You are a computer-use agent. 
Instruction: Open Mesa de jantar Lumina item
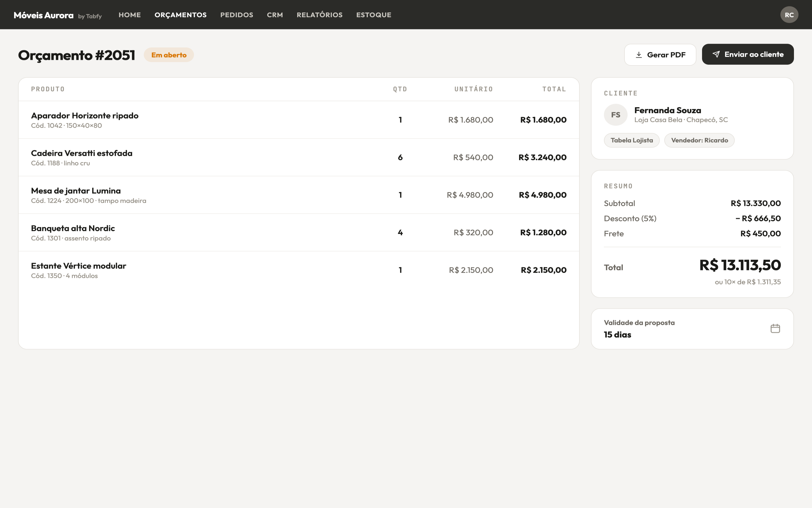tap(76, 191)
